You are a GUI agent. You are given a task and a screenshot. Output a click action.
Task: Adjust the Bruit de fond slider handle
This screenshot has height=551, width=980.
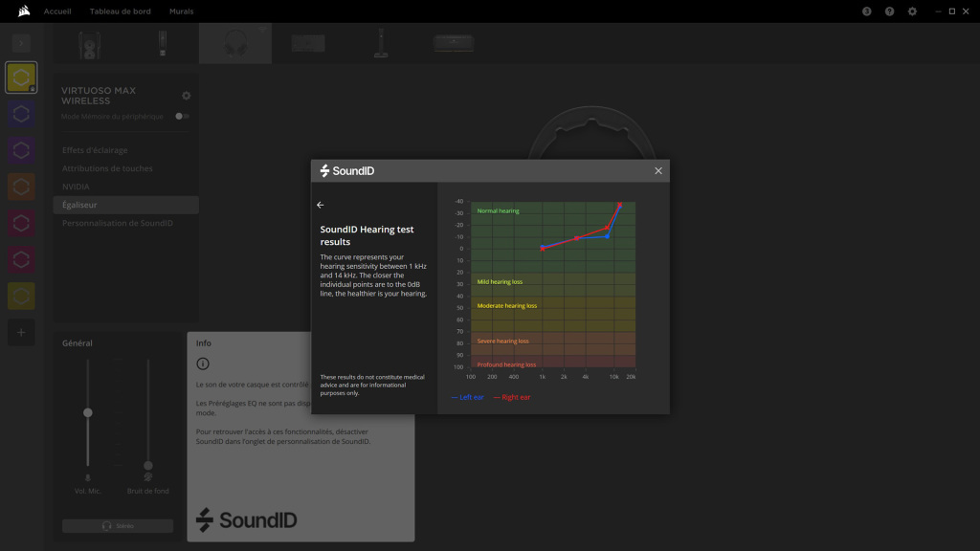point(148,466)
